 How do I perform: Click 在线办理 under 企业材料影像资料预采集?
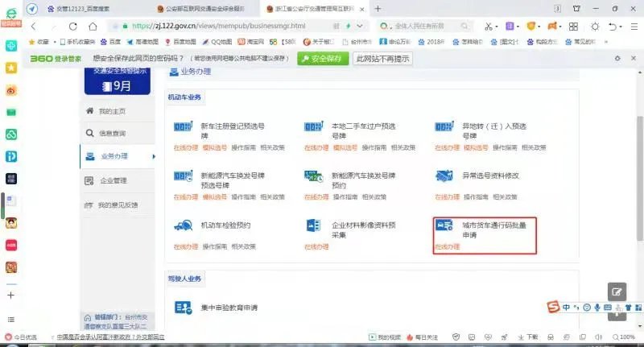(316, 247)
